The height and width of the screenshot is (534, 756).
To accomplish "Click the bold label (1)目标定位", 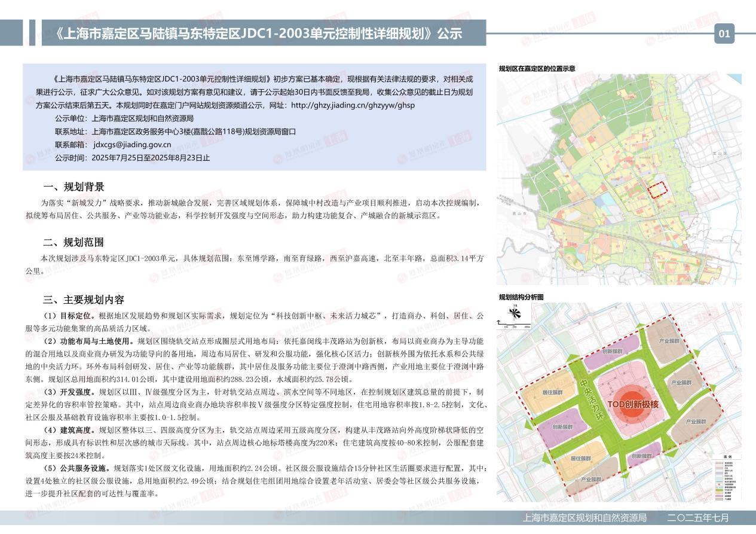I will 69,315.
